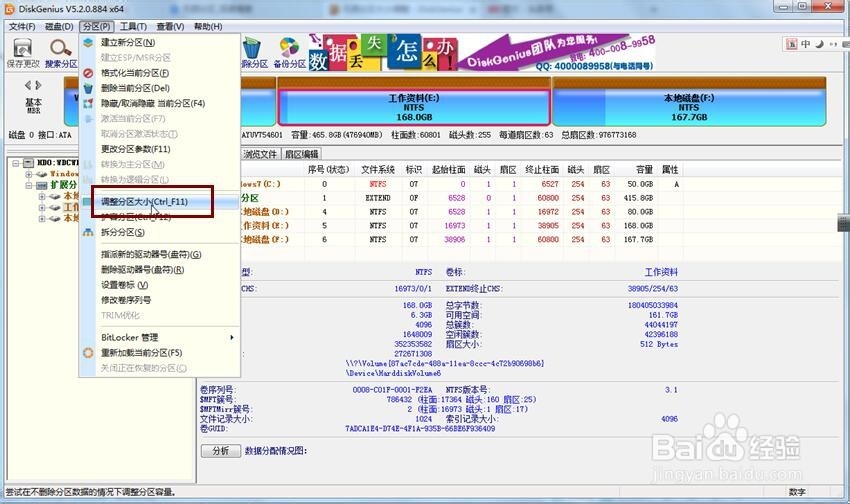Switch to the 浏览文件 tab

coord(260,154)
